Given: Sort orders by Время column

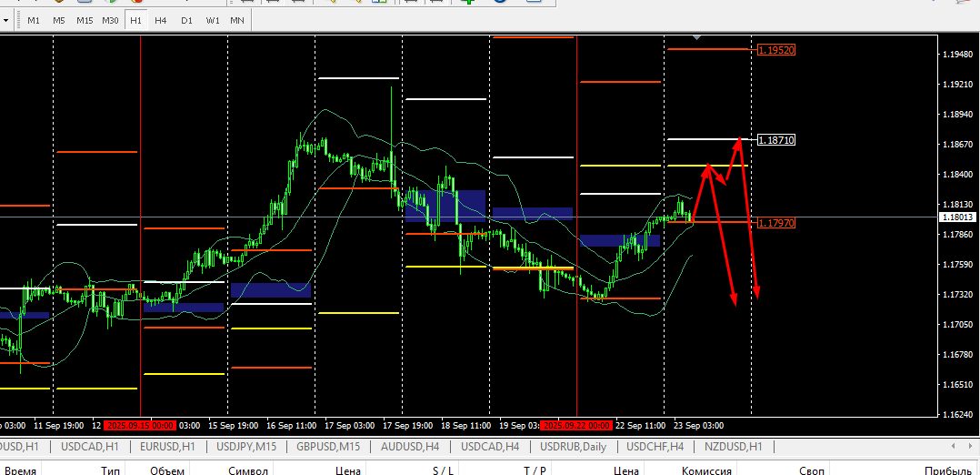Looking at the screenshot, I should pos(21,471).
